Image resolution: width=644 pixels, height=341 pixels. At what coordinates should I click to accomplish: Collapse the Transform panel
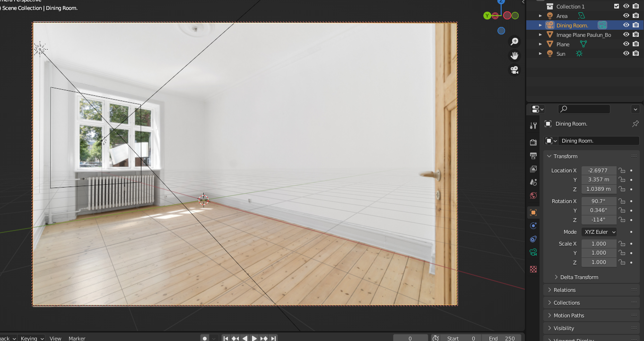(x=549, y=156)
